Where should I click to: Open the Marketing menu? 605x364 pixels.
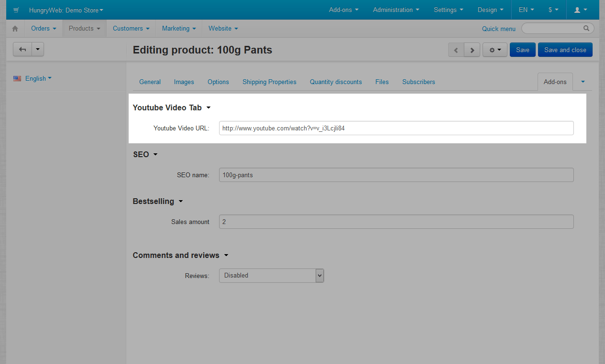179,28
